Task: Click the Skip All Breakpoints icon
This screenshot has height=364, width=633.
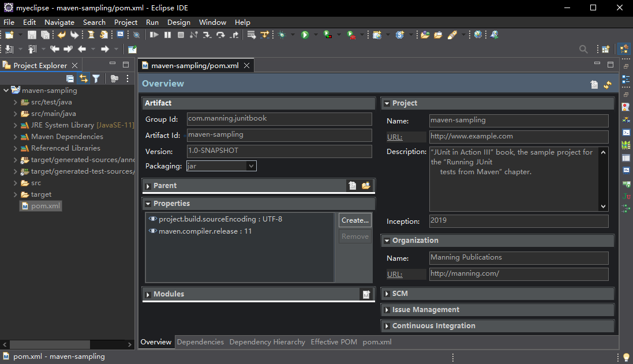Action: (136, 35)
